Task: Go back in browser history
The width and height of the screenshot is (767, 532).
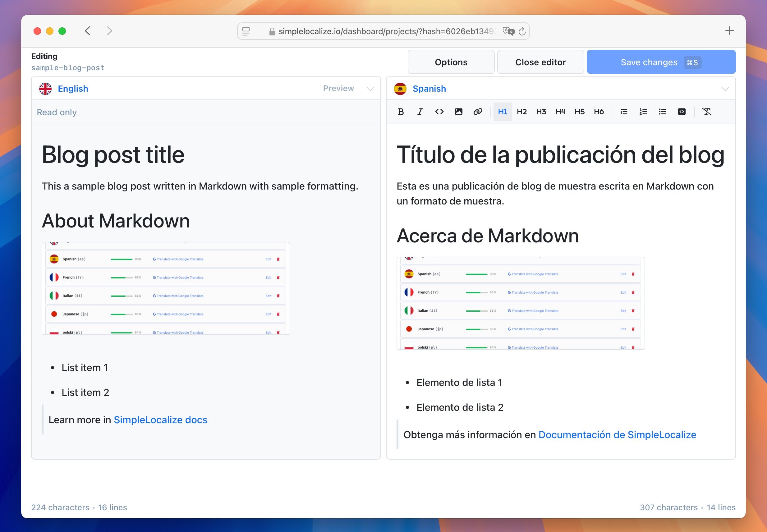Action: (x=88, y=31)
